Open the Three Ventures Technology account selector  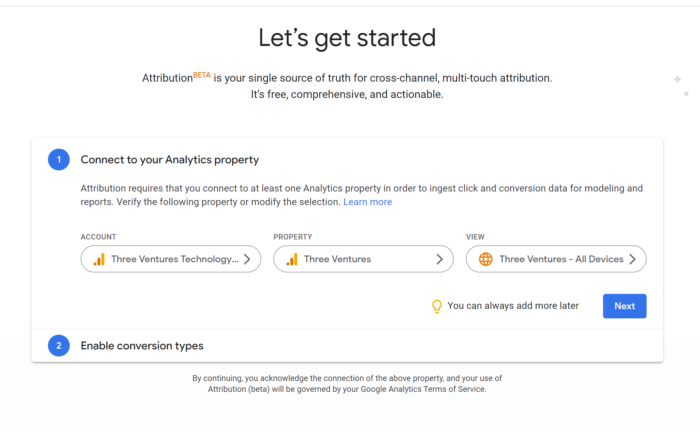pos(171,259)
